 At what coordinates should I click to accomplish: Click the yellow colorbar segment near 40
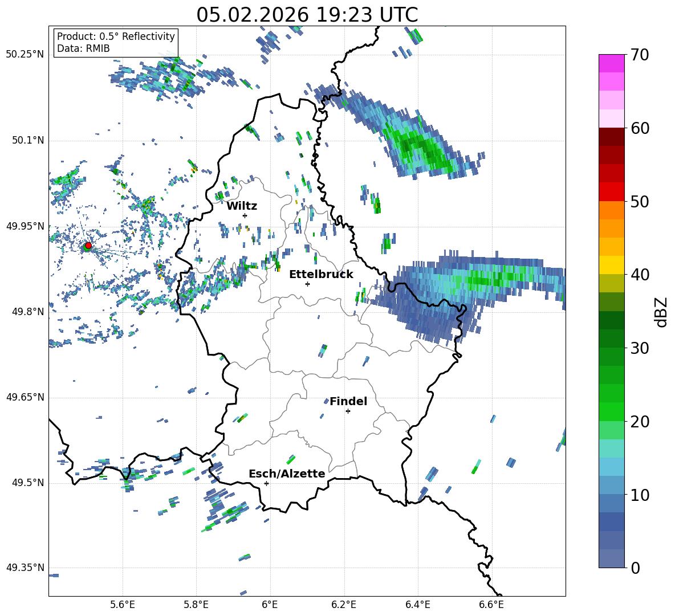coord(611,266)
